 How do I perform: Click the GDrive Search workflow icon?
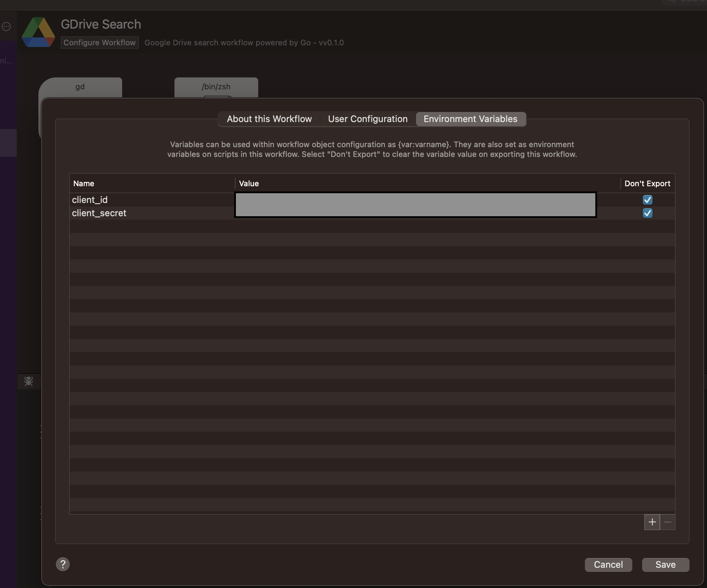pos(38,32)
